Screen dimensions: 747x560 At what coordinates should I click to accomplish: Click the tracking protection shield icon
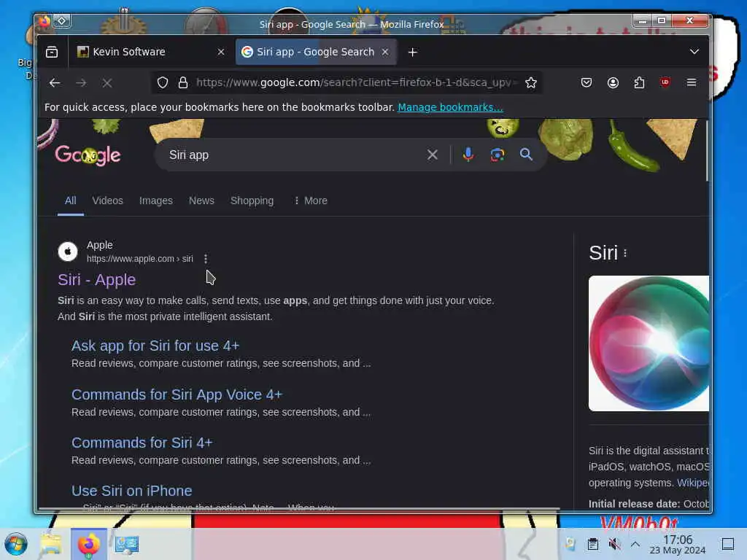coord(163,83)
